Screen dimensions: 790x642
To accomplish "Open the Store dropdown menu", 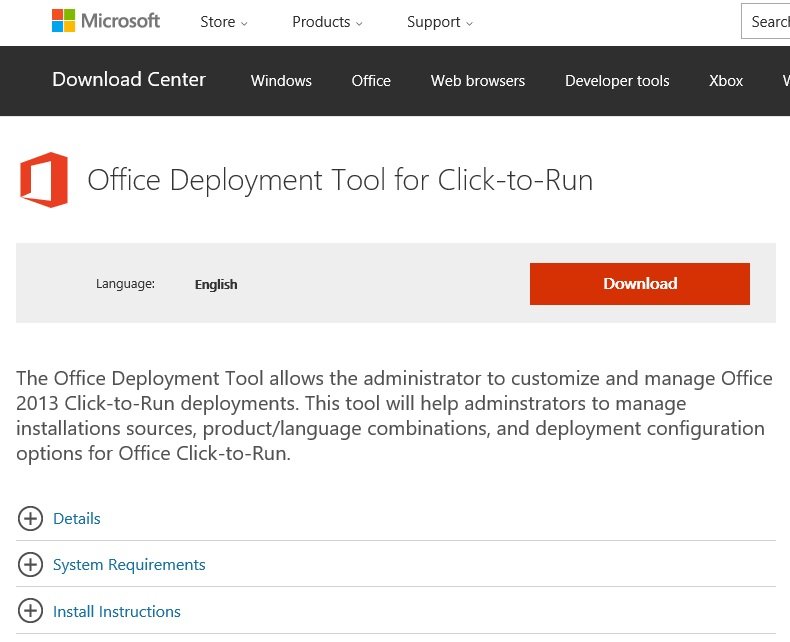I will pos(224,22).
